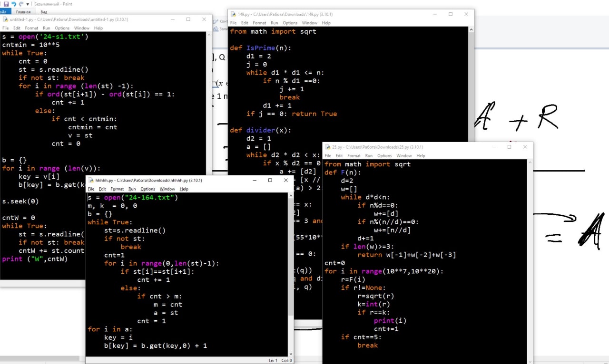Open the Options menu in untitled-1.py
This screenshot has height=364, width=609.
click(62, 28)
